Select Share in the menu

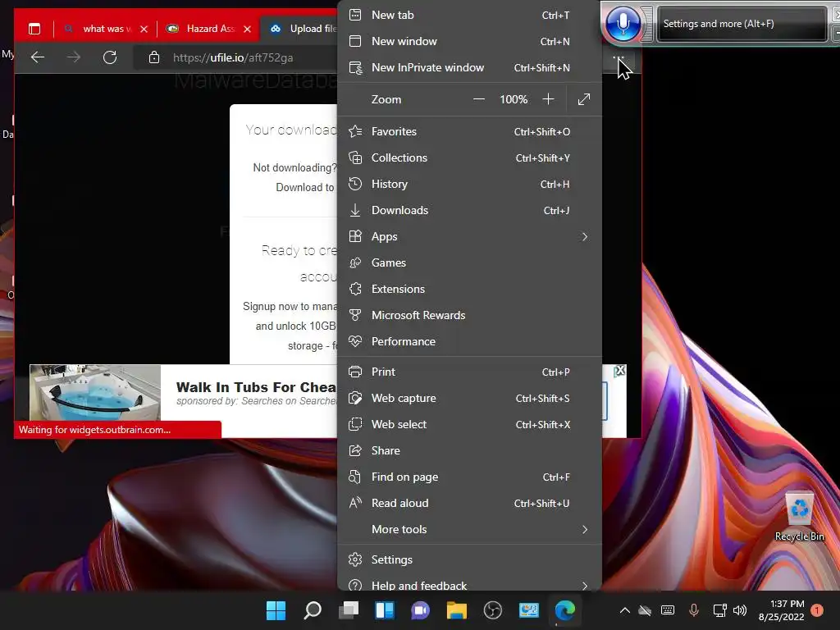point(469,450)
